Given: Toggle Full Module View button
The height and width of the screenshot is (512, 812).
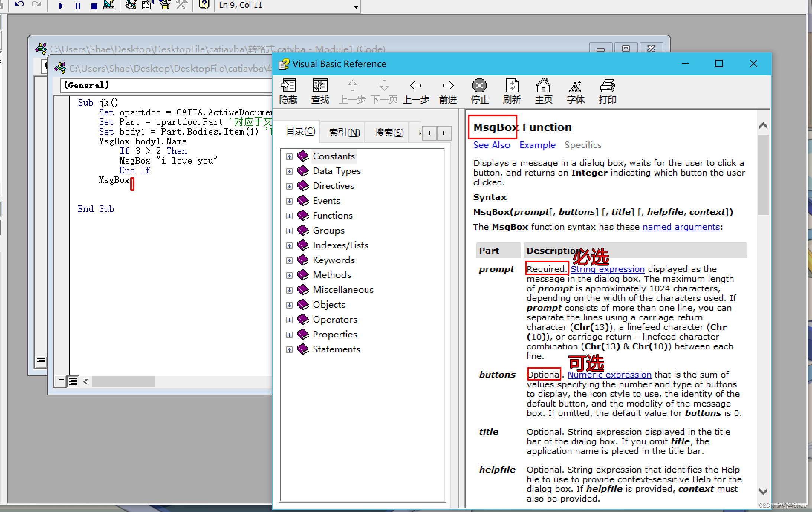Looking at the screenshot, I should (73, 381).
